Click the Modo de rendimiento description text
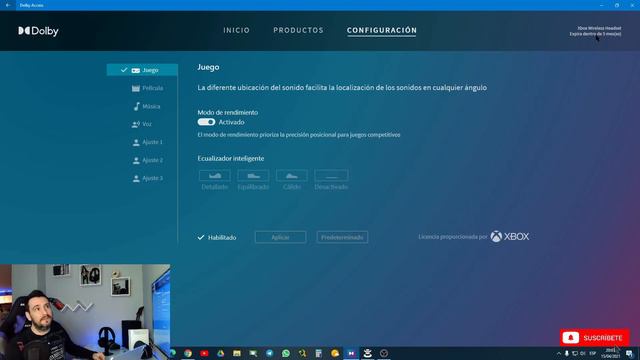 coord(299,135)
